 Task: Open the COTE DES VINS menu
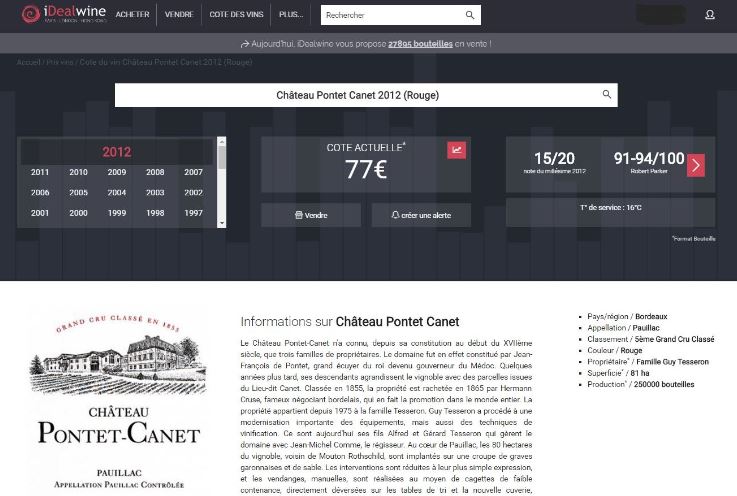point(236,15)
